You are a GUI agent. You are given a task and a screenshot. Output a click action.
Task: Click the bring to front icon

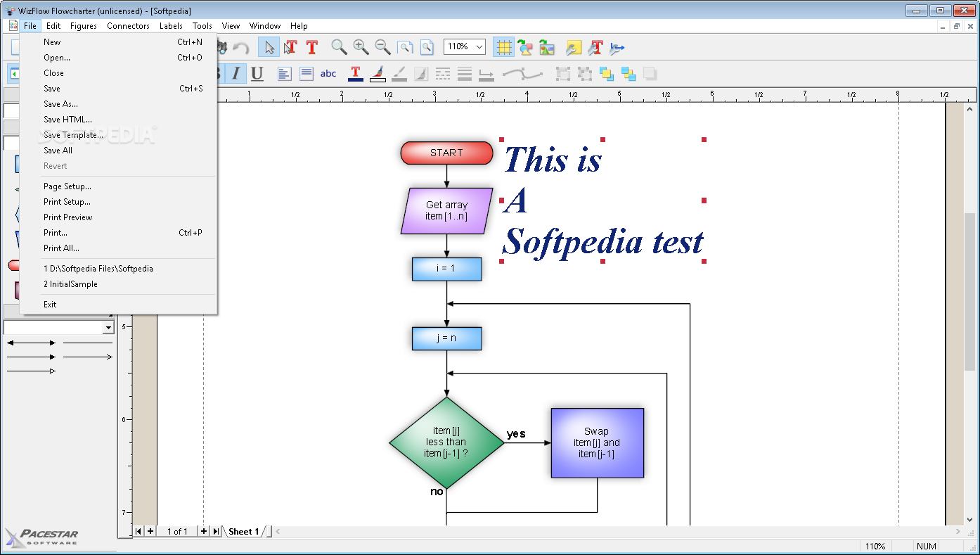[607, 73]
